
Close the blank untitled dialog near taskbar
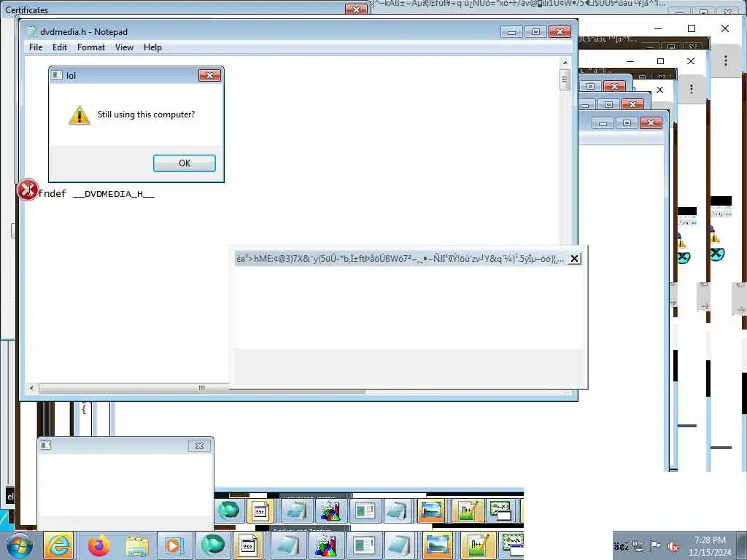coord(199,446)
